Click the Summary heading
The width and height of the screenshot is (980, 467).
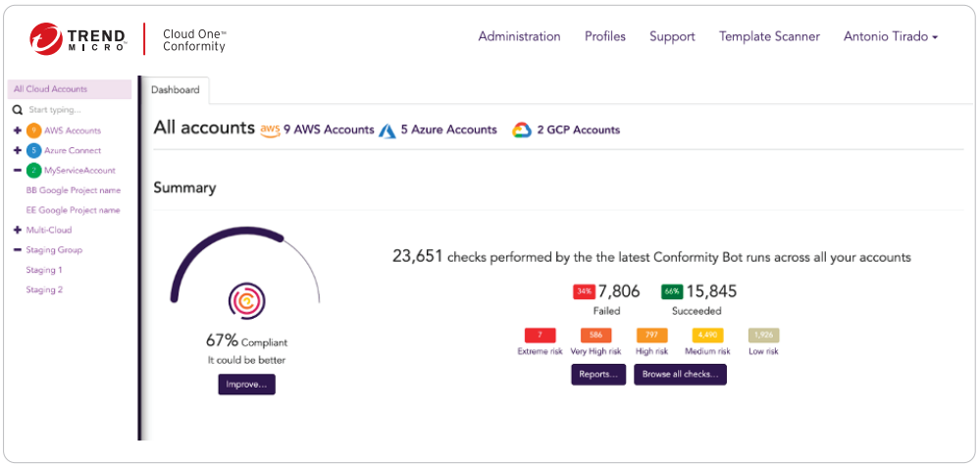pyautogui.click(x=185, y=188)
